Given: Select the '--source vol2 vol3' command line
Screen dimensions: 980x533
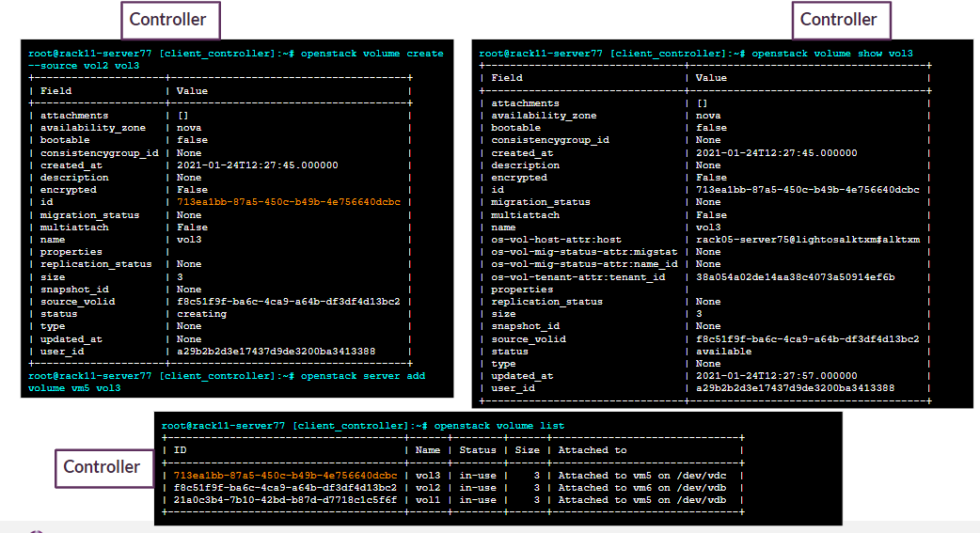Looking at the screenshot, I should (x=84, y=66).
